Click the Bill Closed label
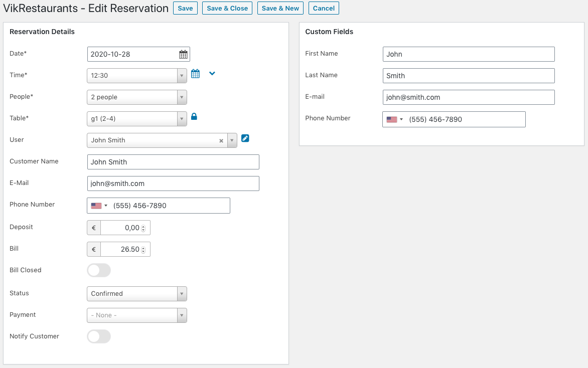Image resolution: width=588 pixels, height=368 pixels. 26,270
